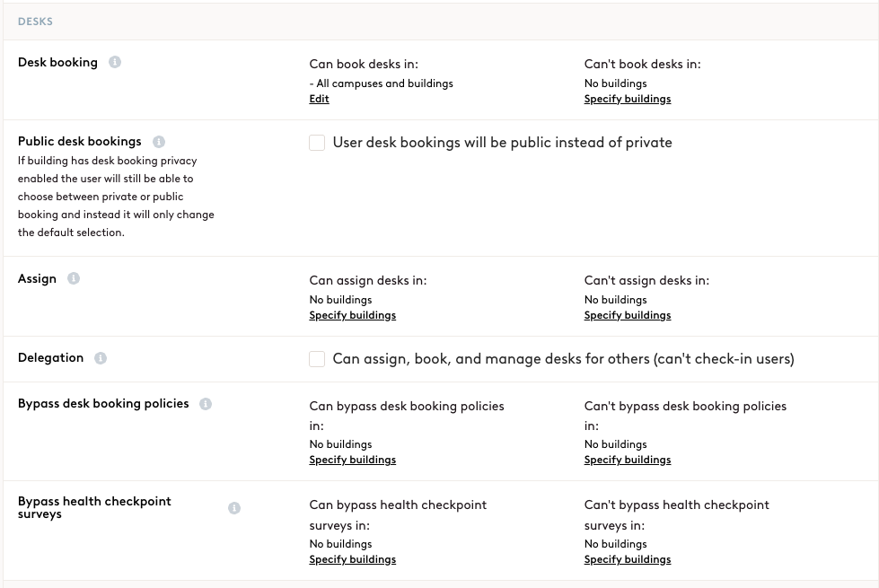Specify buildings under Can assign desks in
The height and width of the screenshot is (588, 879).
coord(353,315)
